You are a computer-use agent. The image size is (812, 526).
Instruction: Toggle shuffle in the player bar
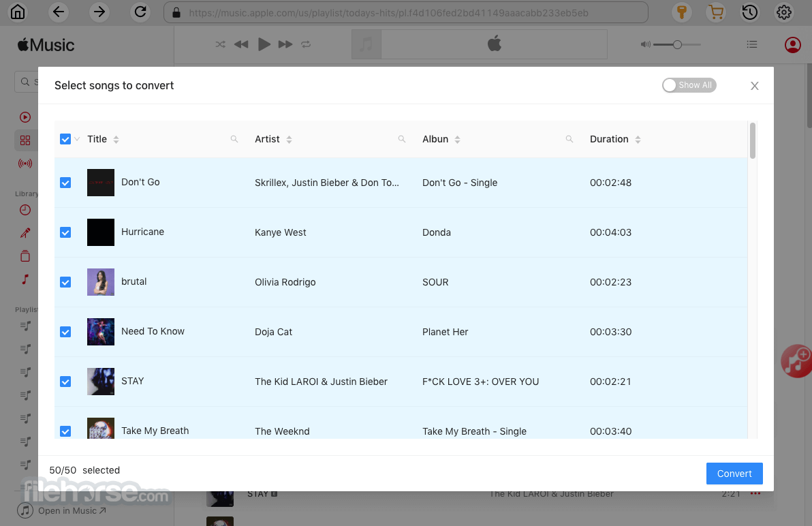click(220, 44)
